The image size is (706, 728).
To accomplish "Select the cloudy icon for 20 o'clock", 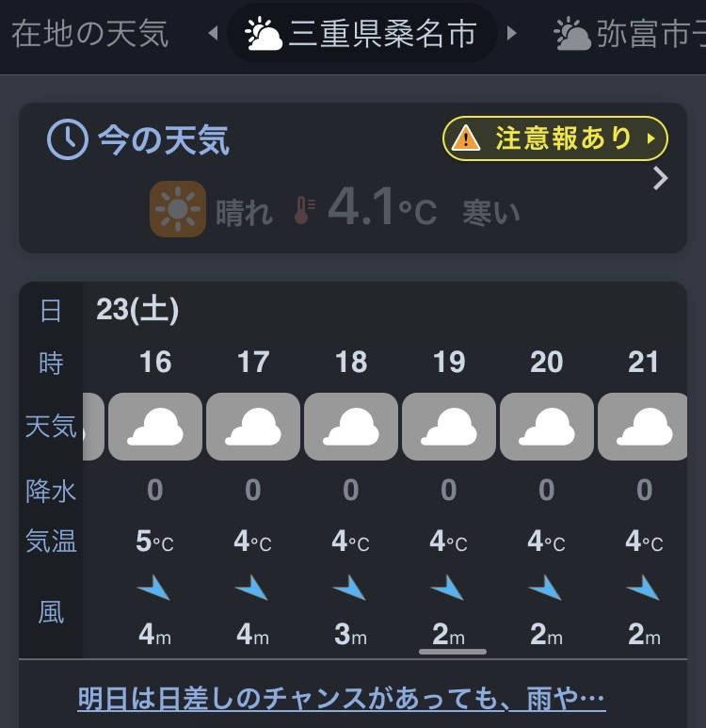I will click(547, 427).
